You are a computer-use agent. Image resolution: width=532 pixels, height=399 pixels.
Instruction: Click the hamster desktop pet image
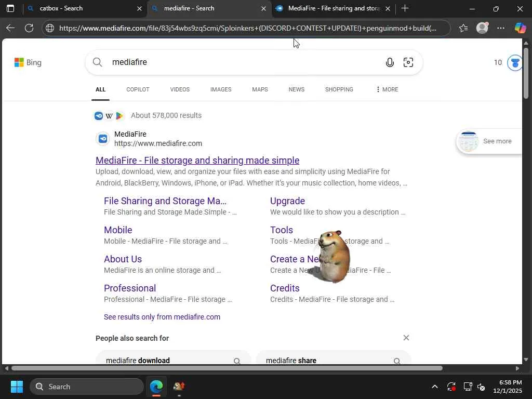[x=333, y=256]
